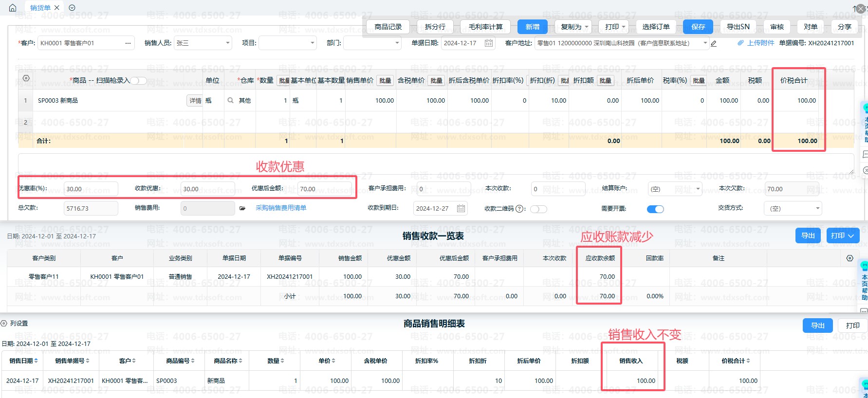Expand the 复制为 dropdown button

pyautogui.click(x=573, y=27)
